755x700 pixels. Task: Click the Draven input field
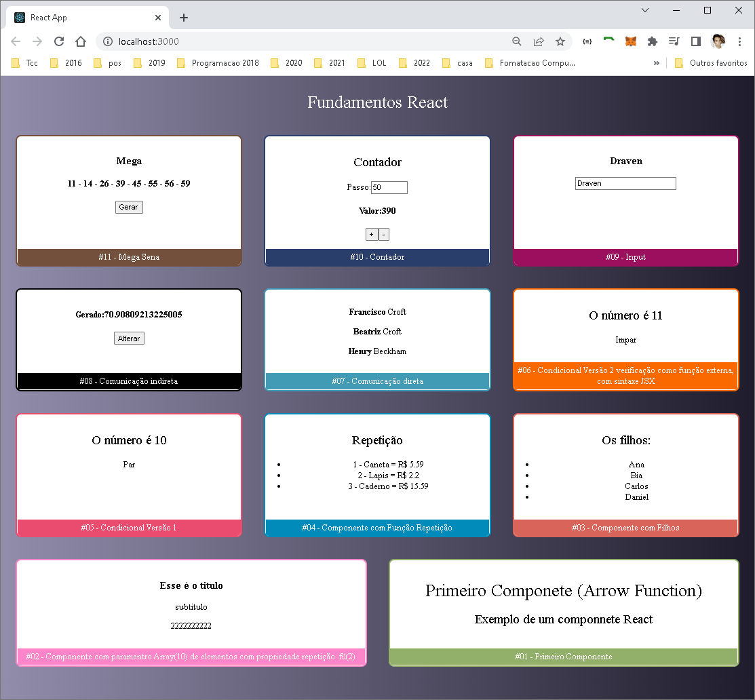tap(625, 183)
